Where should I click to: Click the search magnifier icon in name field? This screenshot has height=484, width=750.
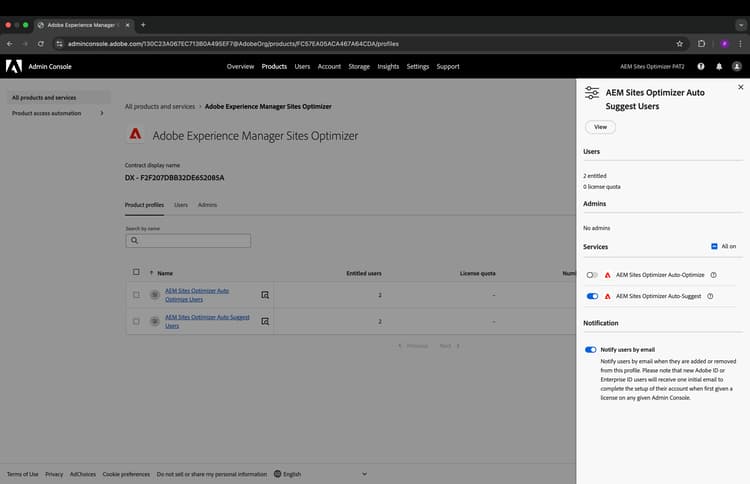click(x=134, y=241)
